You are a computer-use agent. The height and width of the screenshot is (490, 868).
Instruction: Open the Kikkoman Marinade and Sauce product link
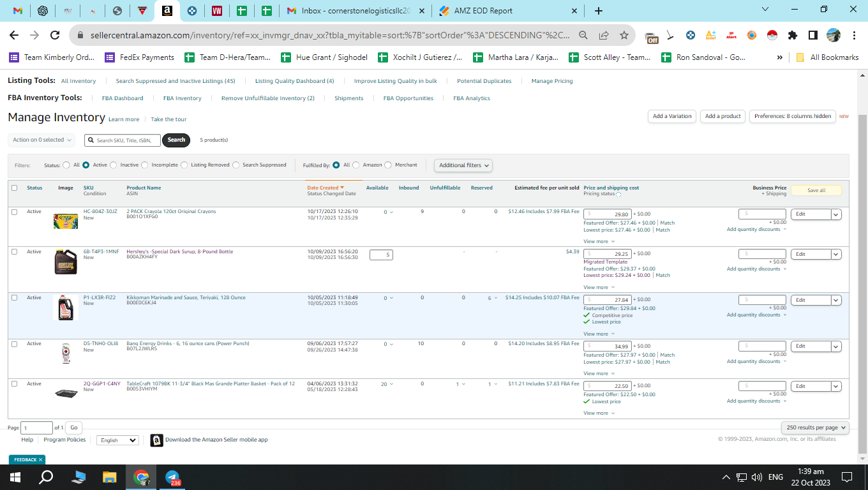tap(186, 297)
